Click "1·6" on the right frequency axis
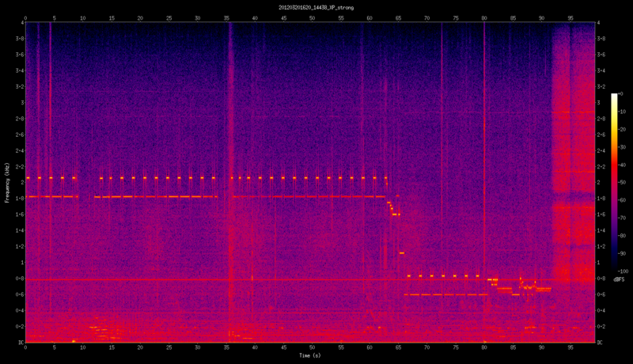This screenshot has height=364, width=633. point(601,214)
